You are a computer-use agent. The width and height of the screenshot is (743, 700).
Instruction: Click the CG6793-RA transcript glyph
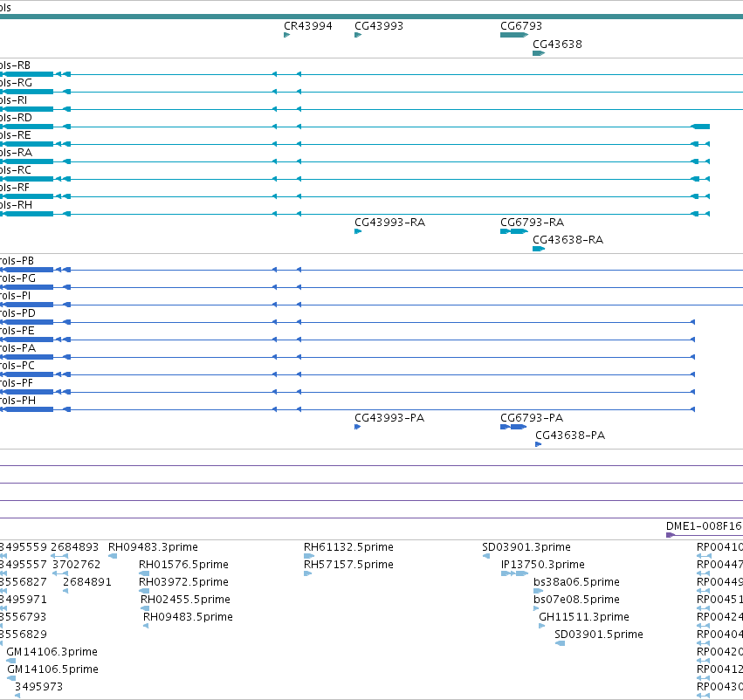click(514, 231)
